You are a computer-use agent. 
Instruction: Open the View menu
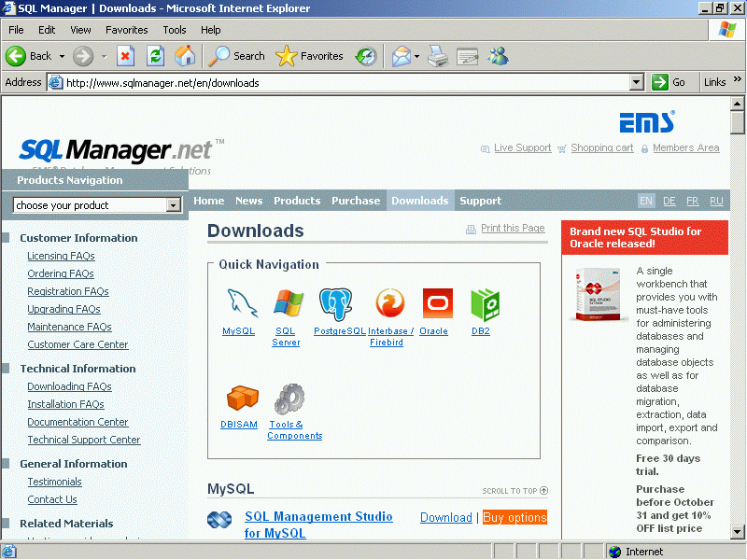click(80, 30)
